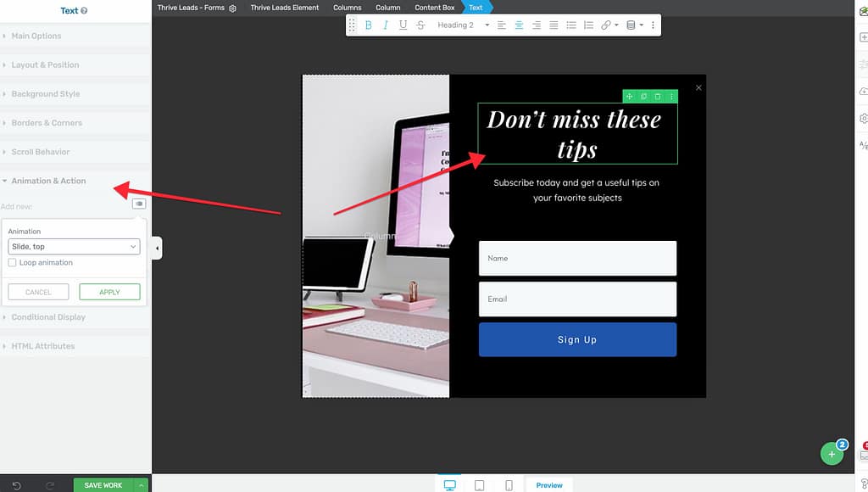Click the Name input field

[x=577, y=258]
